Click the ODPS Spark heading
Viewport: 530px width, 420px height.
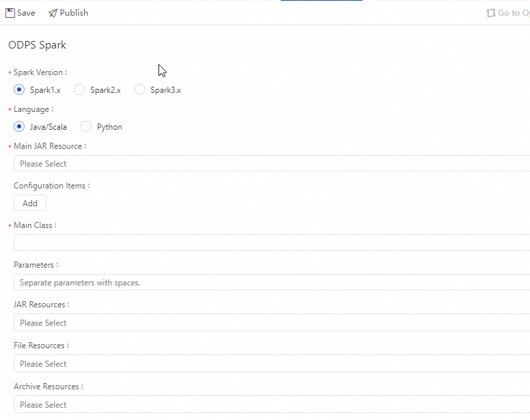click(37, 45)
